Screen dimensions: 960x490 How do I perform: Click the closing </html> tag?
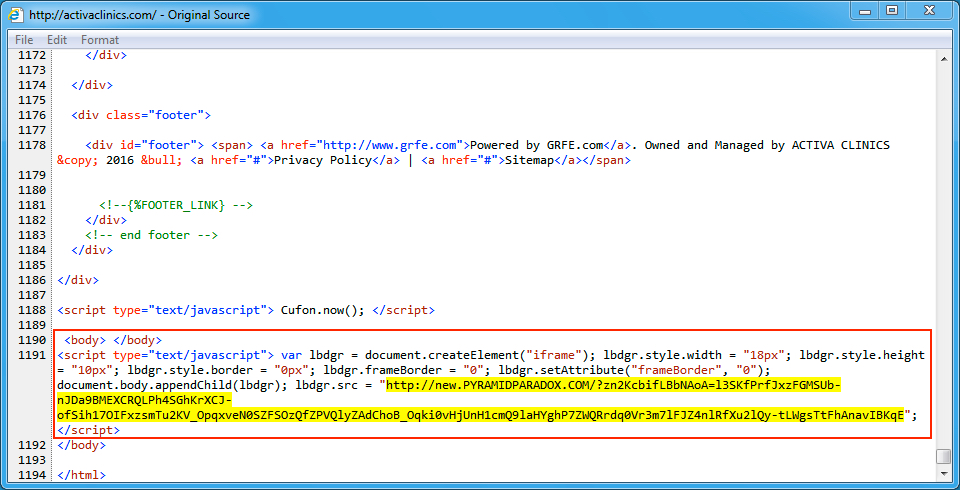81,475
